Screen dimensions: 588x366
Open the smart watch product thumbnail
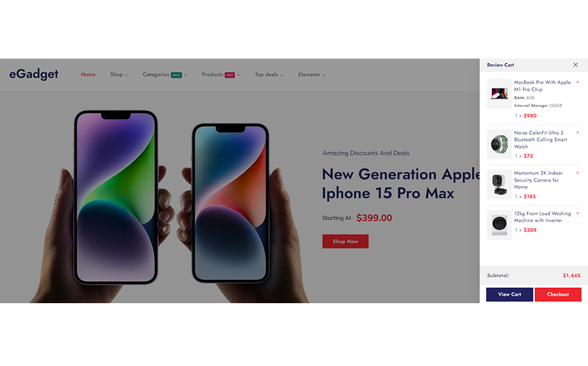tap(499, 144)
